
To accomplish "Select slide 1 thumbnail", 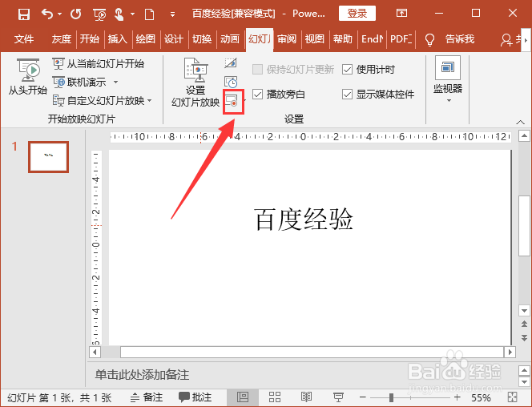I will click(49, 157).
